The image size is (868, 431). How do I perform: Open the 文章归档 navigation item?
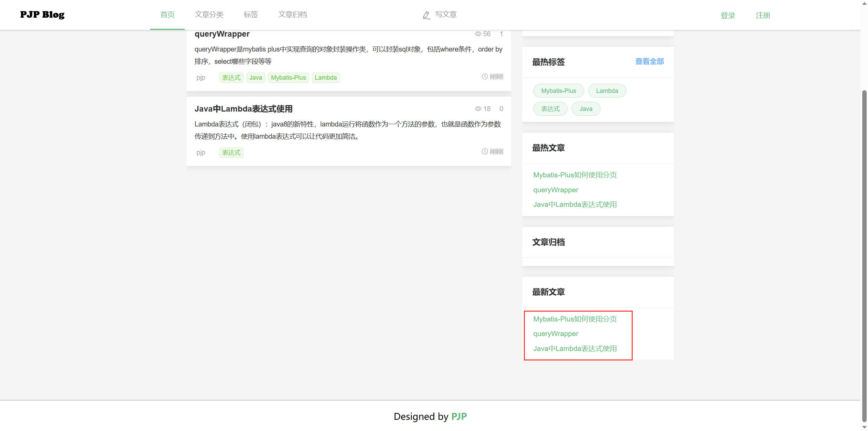coord(293,15)
